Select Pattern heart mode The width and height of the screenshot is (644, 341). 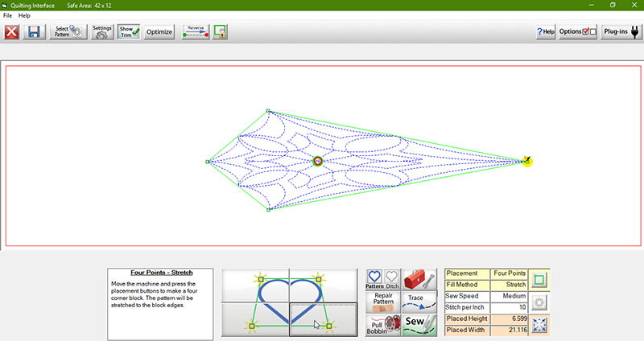tap(374, 278)
